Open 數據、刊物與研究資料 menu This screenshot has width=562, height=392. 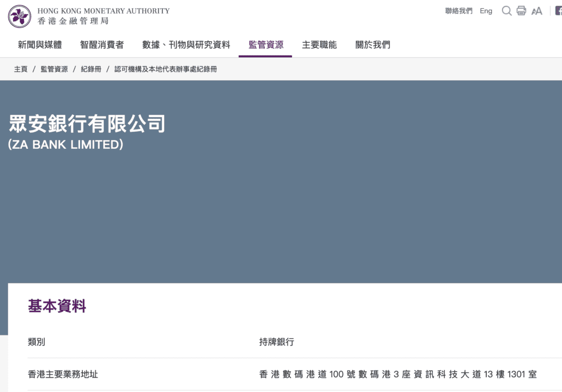point(186,45)
